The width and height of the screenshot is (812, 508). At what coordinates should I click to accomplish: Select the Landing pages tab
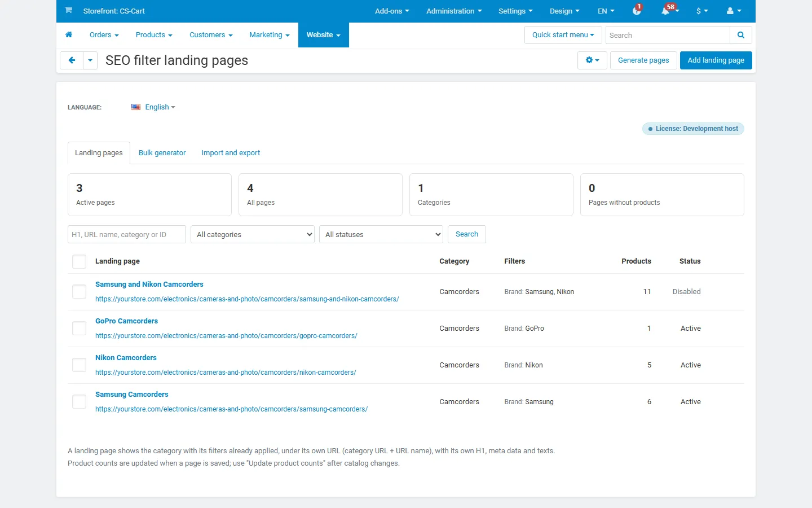(x=99, y=153)
